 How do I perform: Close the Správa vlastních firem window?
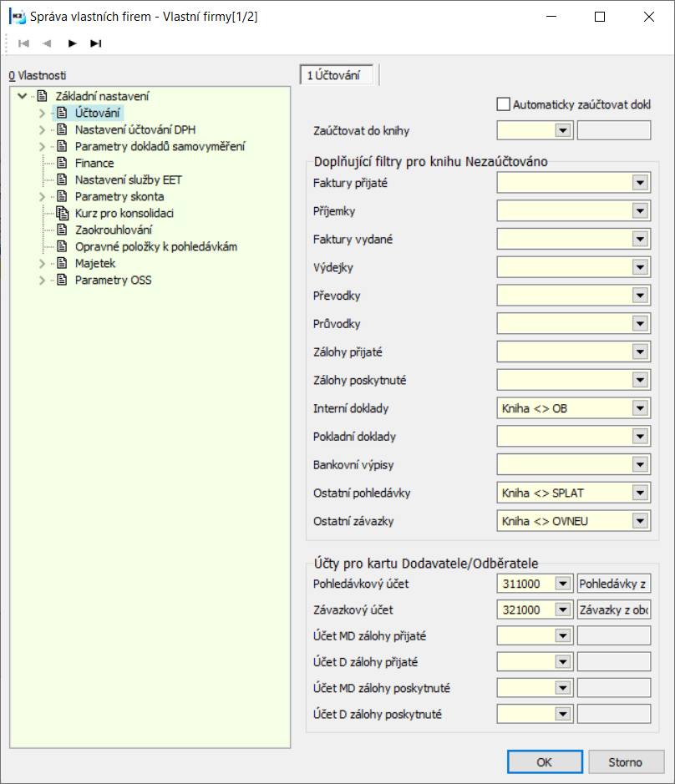click(649, 17)
